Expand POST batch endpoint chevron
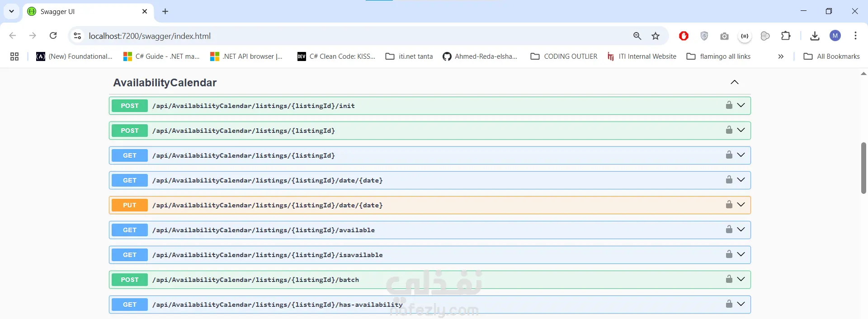Image resolution: width=868 pixels, height=319 pixels. pos(741,279)
